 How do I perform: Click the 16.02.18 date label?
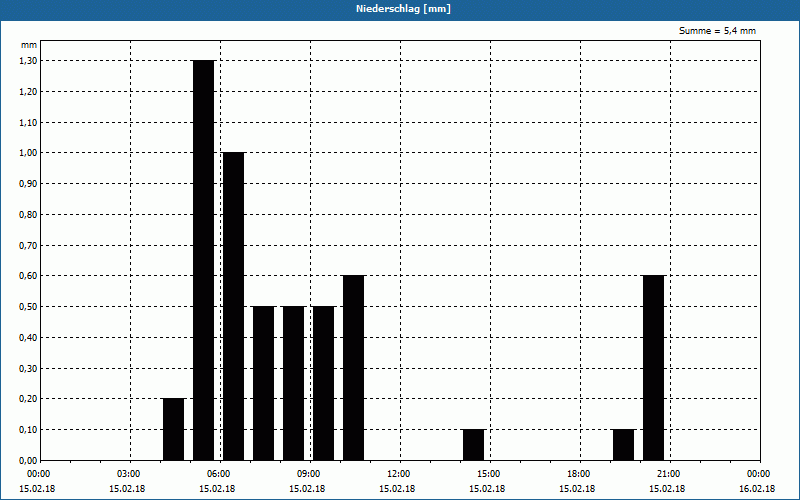click(x=757, y=489)
